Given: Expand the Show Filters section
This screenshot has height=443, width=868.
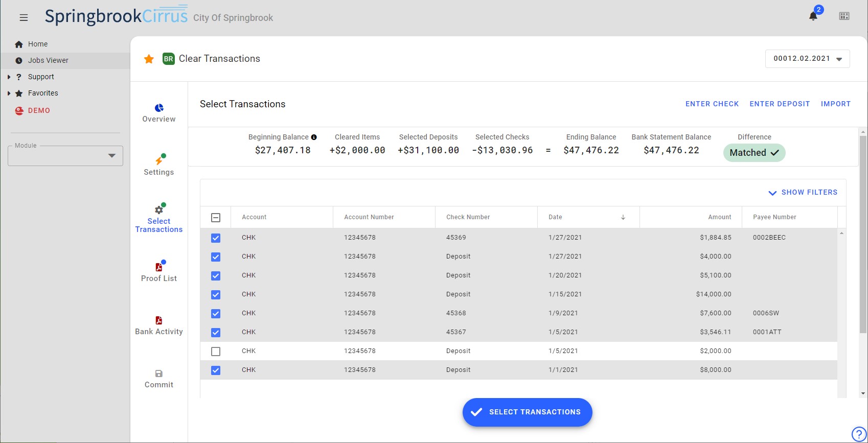Looking at the screenshot, I should click(x=803, y=193).
